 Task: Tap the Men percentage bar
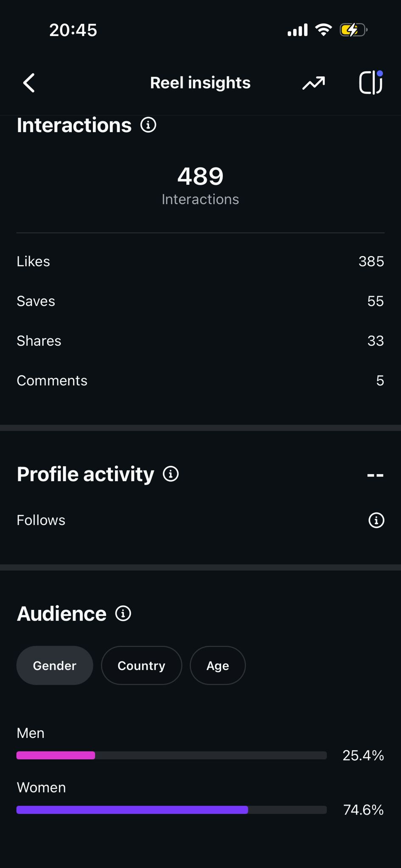pyautogui.click(x=171, y=755)
